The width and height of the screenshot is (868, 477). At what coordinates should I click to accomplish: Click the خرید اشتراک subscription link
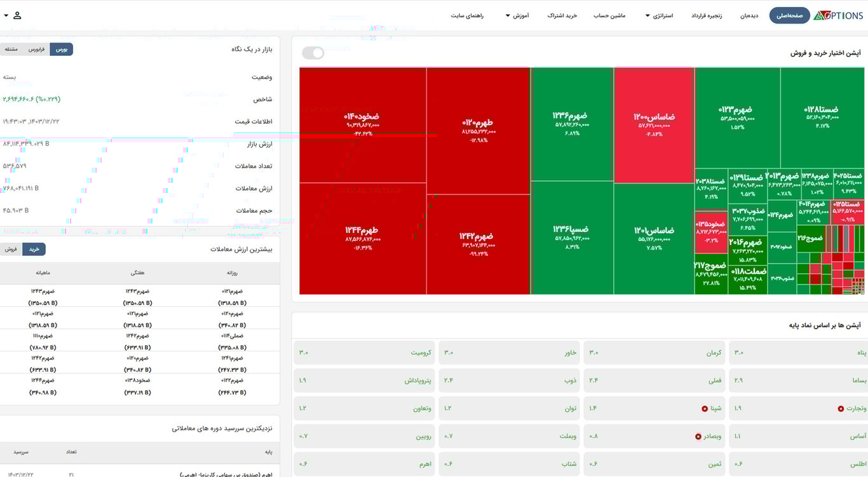562,15
